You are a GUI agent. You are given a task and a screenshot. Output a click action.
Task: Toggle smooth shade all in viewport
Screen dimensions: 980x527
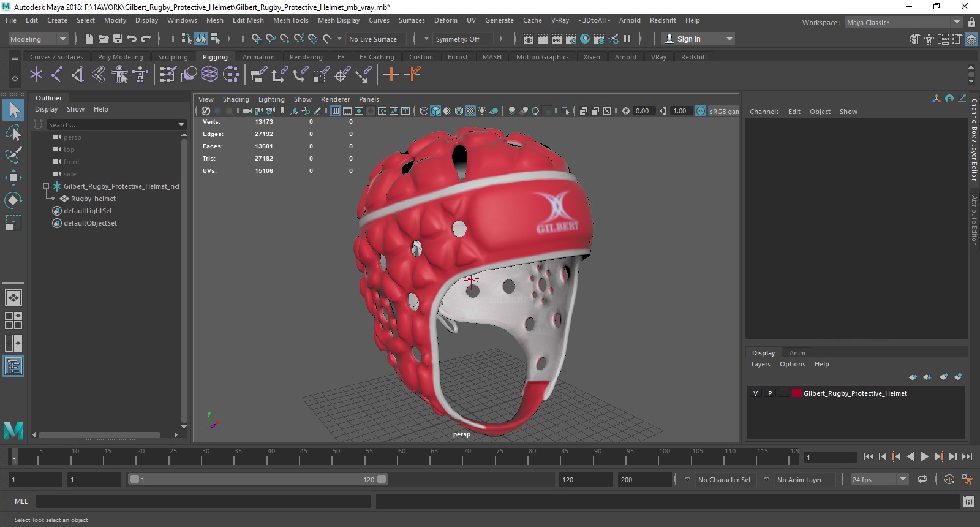[x=435, y=111]
